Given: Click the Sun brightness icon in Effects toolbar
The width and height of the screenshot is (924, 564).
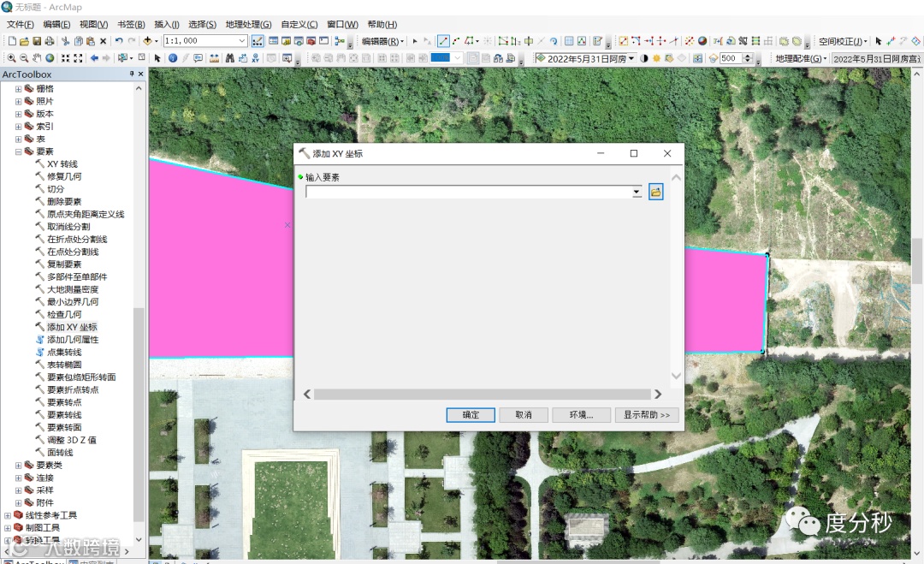Looking at the screenshot, I should point(656,58).
